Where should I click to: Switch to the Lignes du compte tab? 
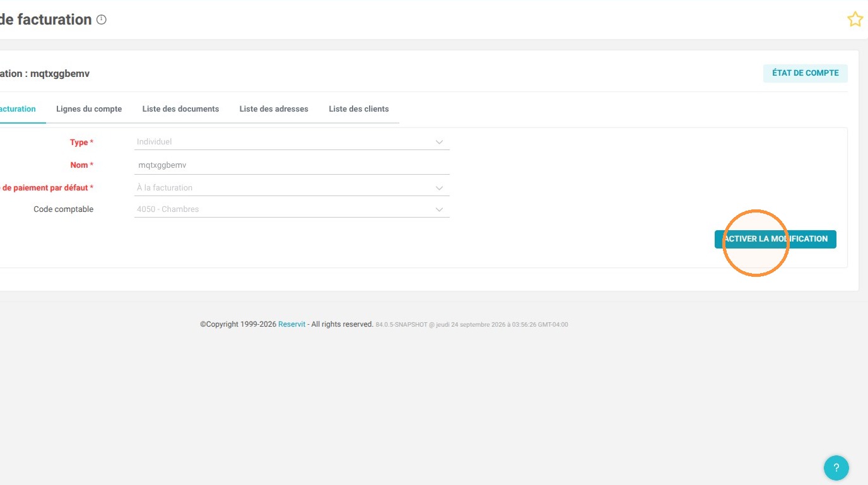coord(89,109)
